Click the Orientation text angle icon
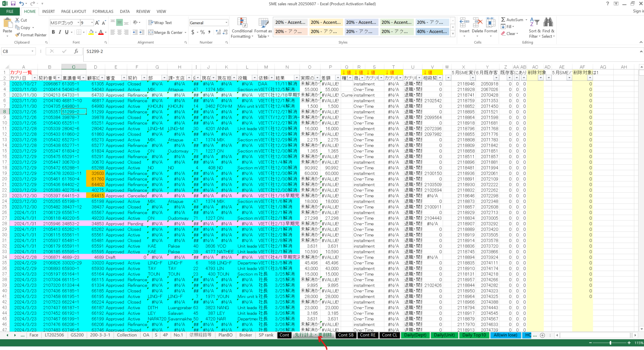The width and height of the screenshot is (644, 350). click(x=135, y=22)
